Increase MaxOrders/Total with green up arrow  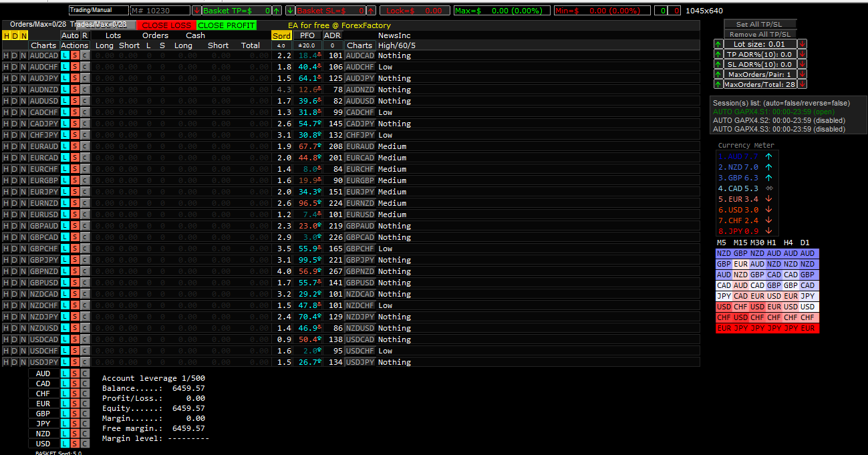tap(718, 84)
